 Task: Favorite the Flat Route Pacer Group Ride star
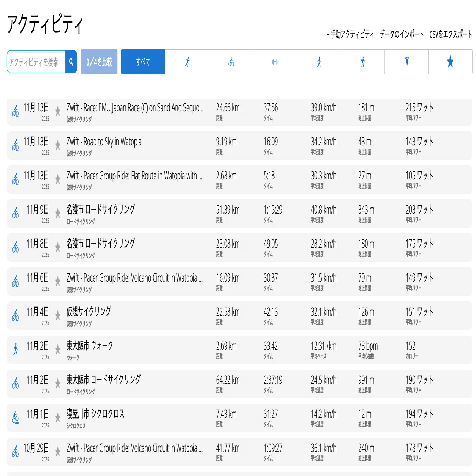pos(58,179)
